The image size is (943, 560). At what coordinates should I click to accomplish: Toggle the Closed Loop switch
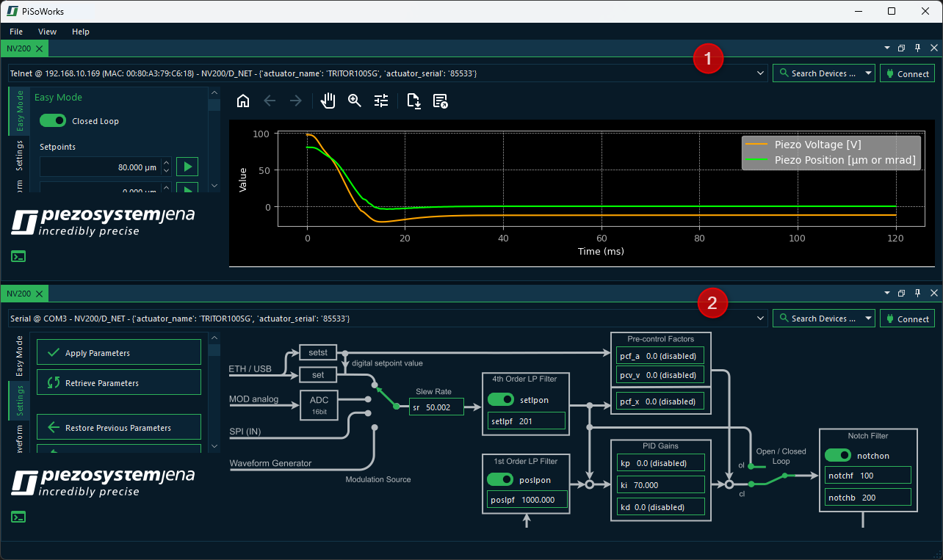point(53,121)
